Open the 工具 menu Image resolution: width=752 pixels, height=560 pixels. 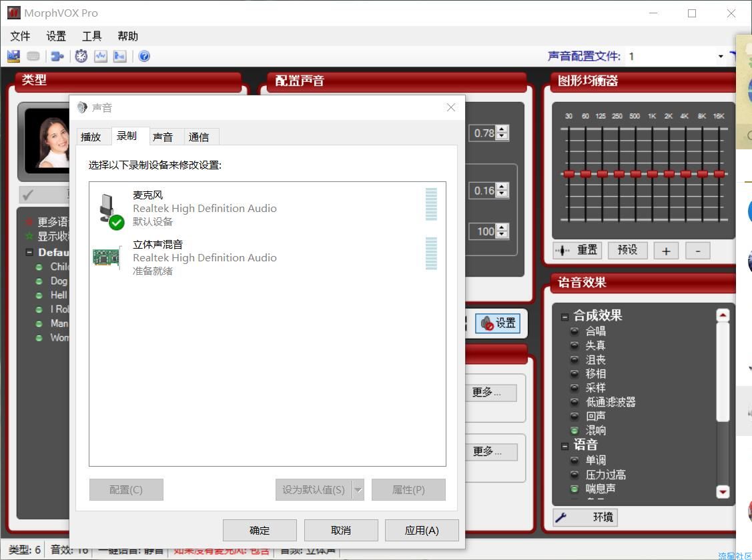(x=91, y=36)
